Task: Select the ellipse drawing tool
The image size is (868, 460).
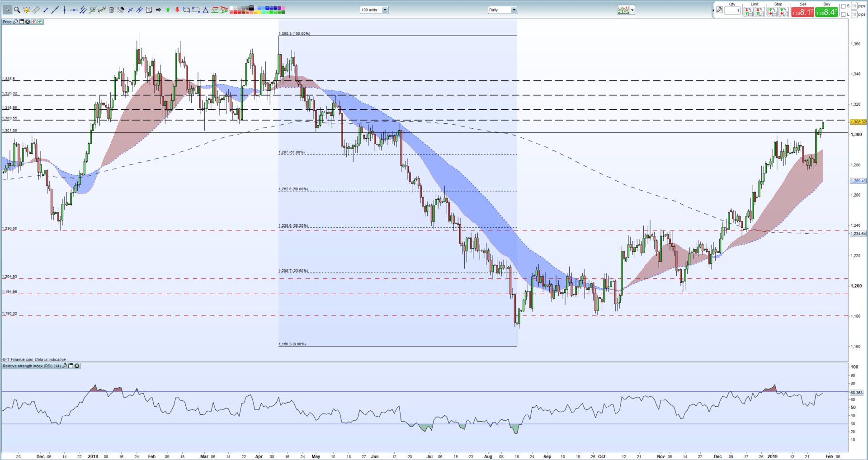Action: coord(186,10)
